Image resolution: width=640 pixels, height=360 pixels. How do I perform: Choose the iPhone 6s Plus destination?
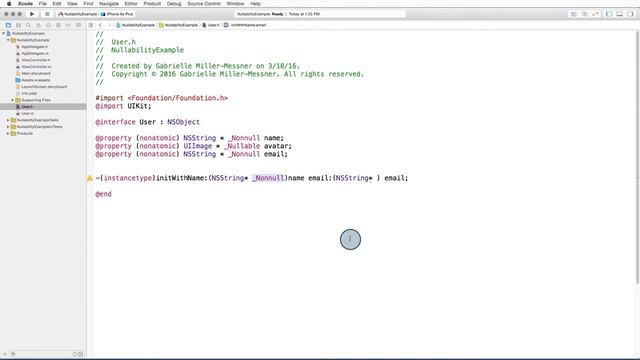click(x=117, y=14)
